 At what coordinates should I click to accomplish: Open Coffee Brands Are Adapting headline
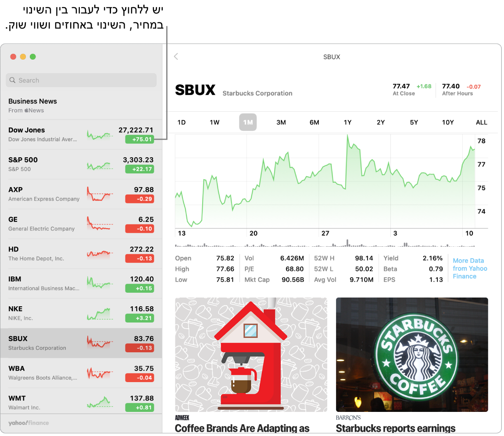click(243, 428)
